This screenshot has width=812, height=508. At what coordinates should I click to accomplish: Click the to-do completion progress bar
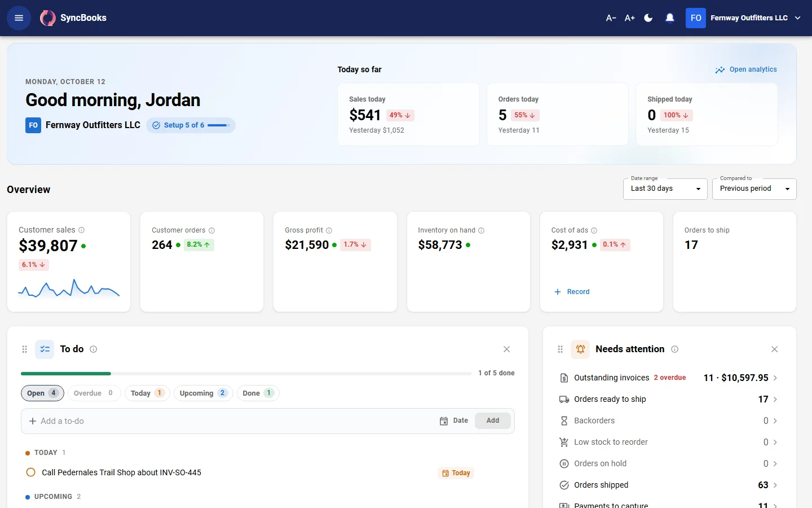click(x=246, y=374)
